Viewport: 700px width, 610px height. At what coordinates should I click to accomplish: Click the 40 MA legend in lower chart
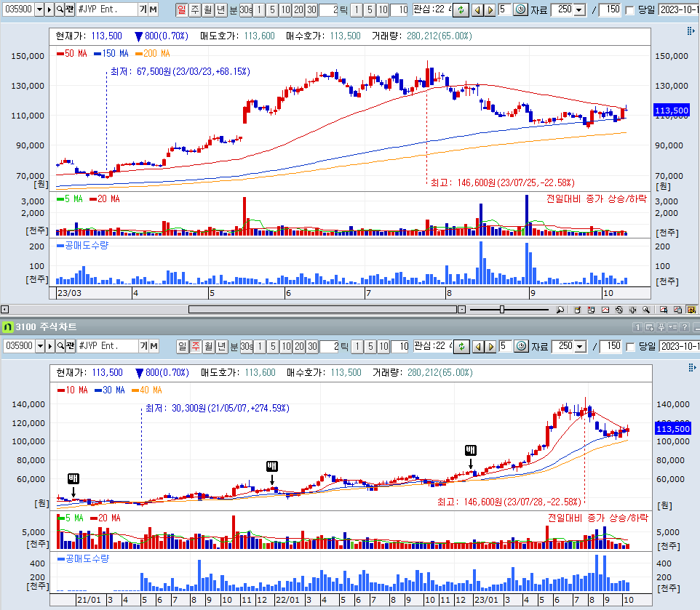(147, 390)
